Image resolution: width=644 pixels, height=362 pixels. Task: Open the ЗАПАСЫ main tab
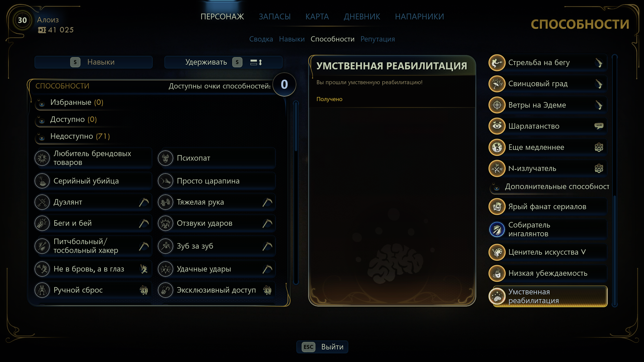pos(275,17)
